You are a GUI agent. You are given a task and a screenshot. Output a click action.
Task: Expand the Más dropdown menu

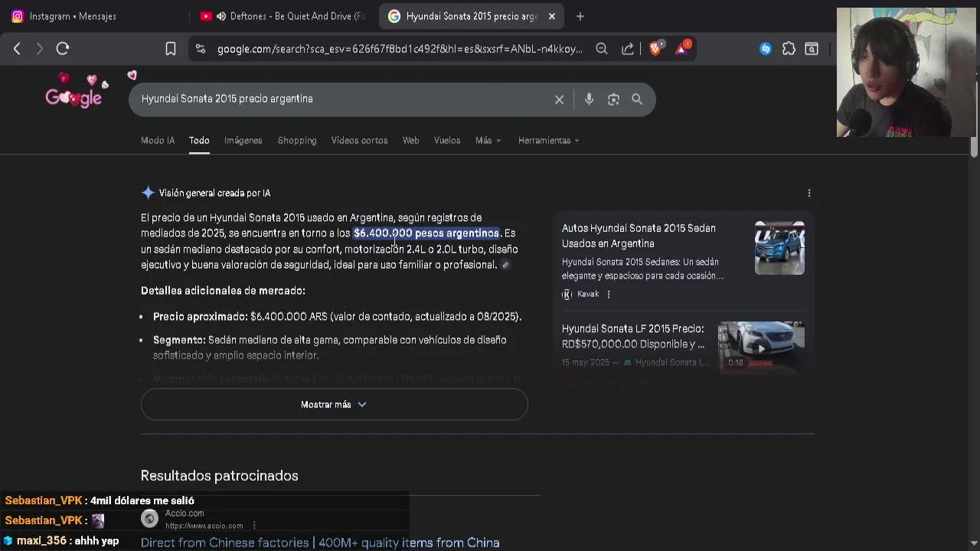pyautogui.click(x=488, y=141)
